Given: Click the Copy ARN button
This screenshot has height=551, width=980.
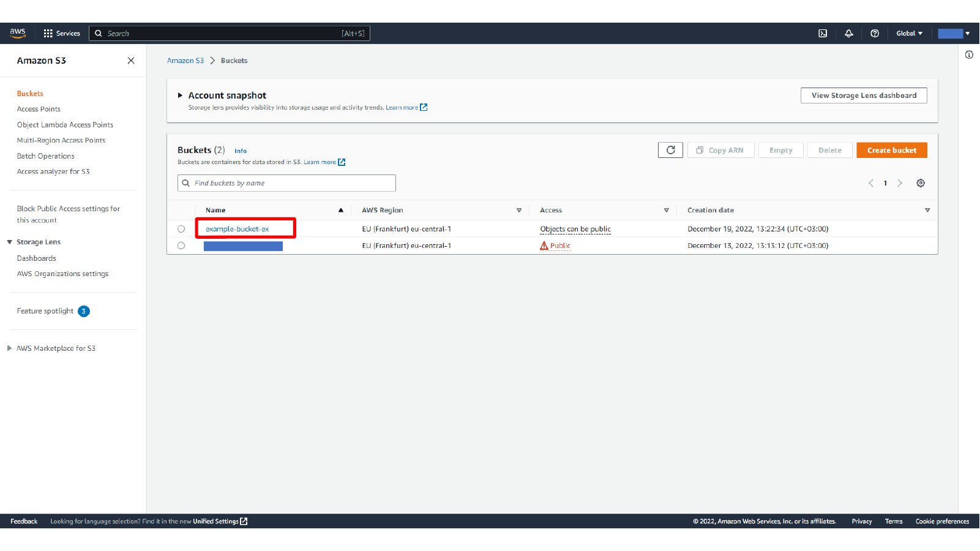Looking at the screenshot, I should pyautogui.click(x=721, y=150).
